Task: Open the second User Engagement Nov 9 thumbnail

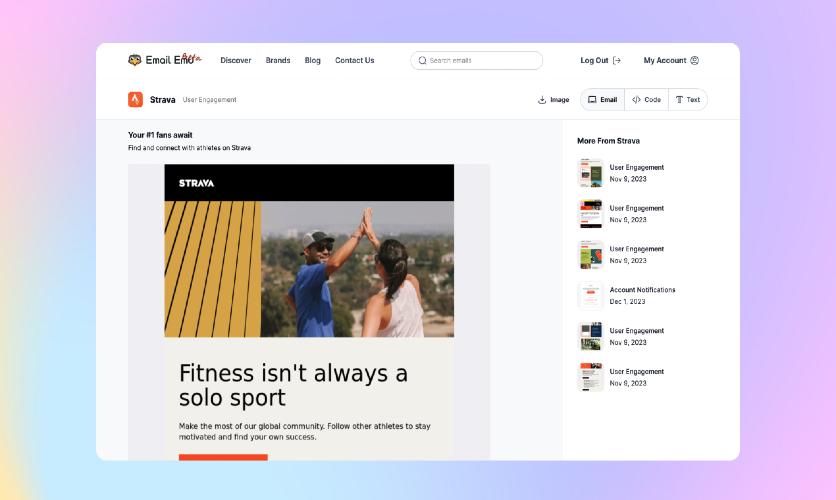Action: pyautogui.click(x=591, y=214)
